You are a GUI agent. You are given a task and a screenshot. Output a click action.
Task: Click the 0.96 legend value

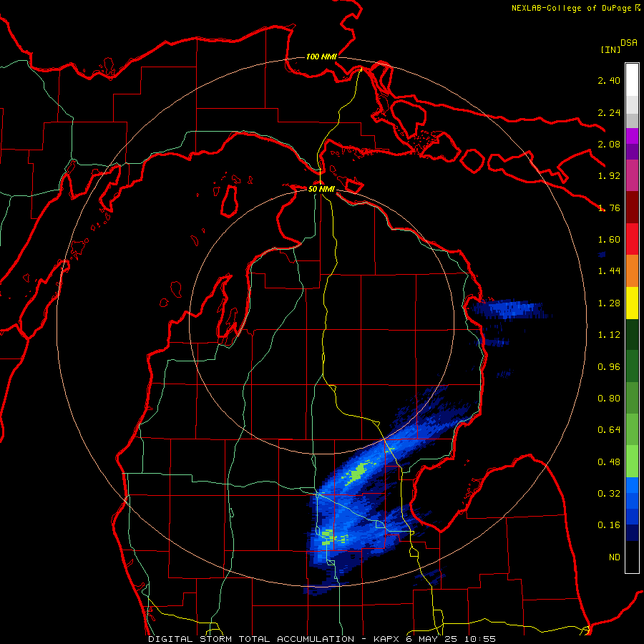(609, 367)
